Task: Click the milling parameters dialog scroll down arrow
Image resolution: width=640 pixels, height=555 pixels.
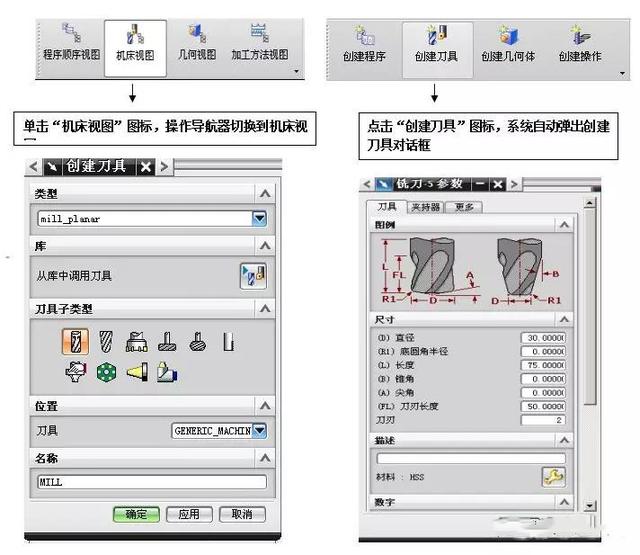Action: tap(590, 506)
